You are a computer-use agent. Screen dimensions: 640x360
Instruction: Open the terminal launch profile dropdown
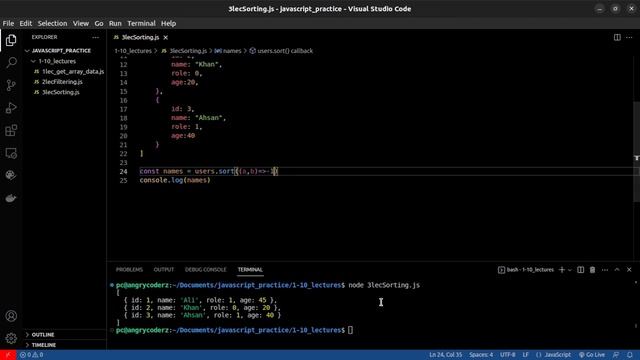pyautogui.click(x=570, y=270)
